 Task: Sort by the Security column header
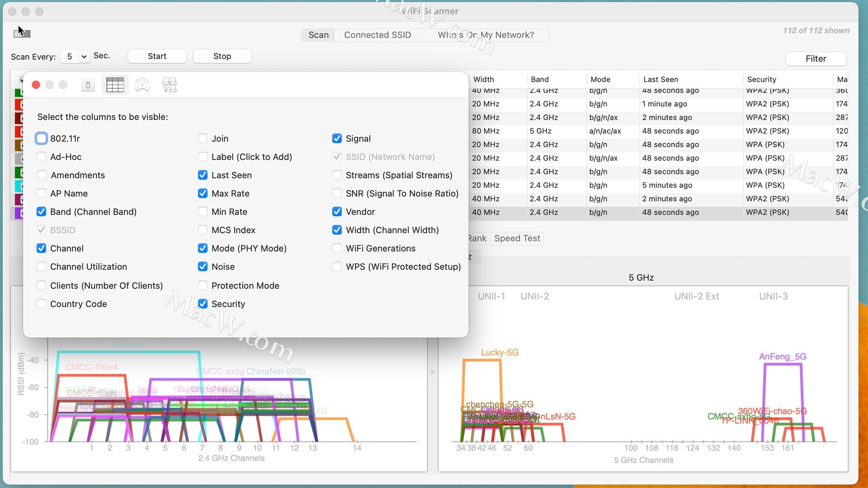pyautogui.click(x=761, y=79)
